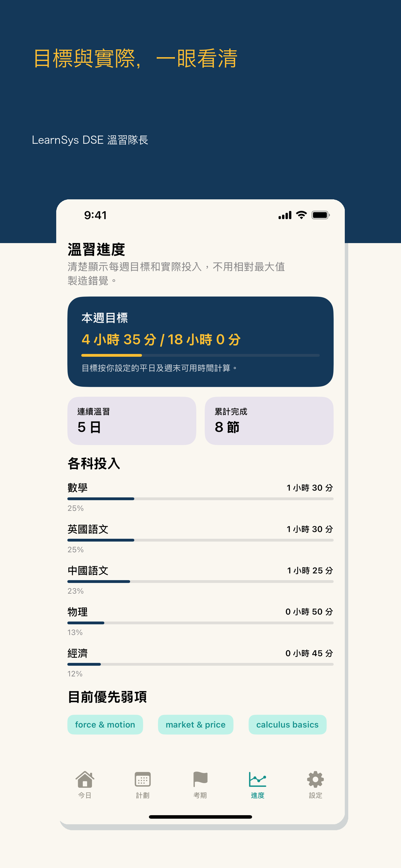Select the calculus basics chip
Viewport: 401px width, 868px height.
pyautogui.click(x=288, y=725)
